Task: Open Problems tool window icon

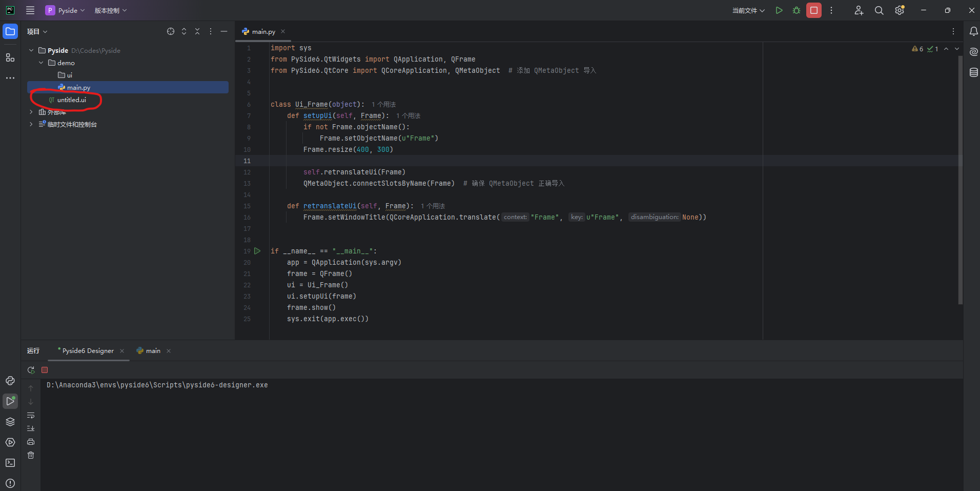Action: (x=10, y=483)
